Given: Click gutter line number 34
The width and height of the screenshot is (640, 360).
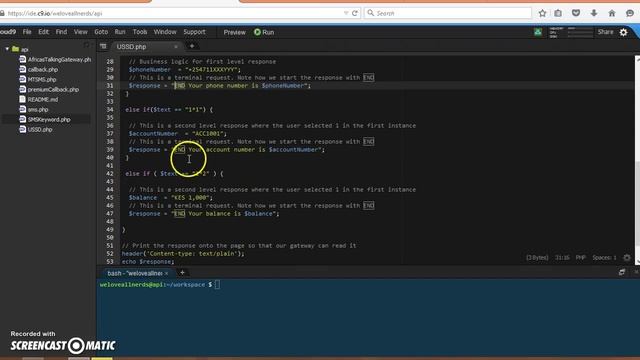Looking at the screenshot, I should click(110, 109).
